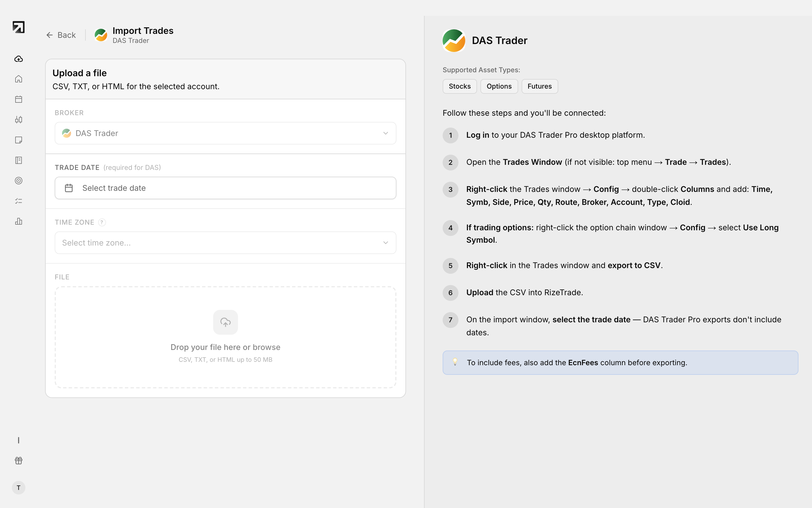Click the lightbulb icon in fees tip
Image resolution: width=812 pixels, height=508 pixels.
(x=455, y=362)
